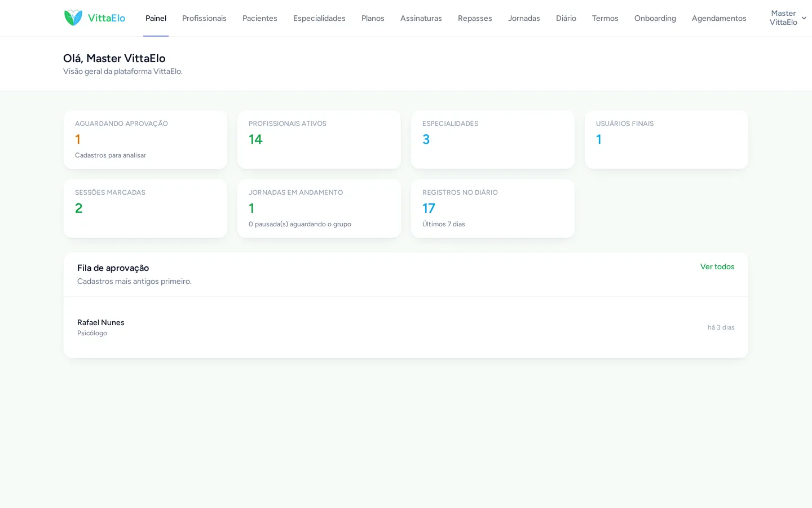
Task: Open the Painel tab
Action: (156, 18)
